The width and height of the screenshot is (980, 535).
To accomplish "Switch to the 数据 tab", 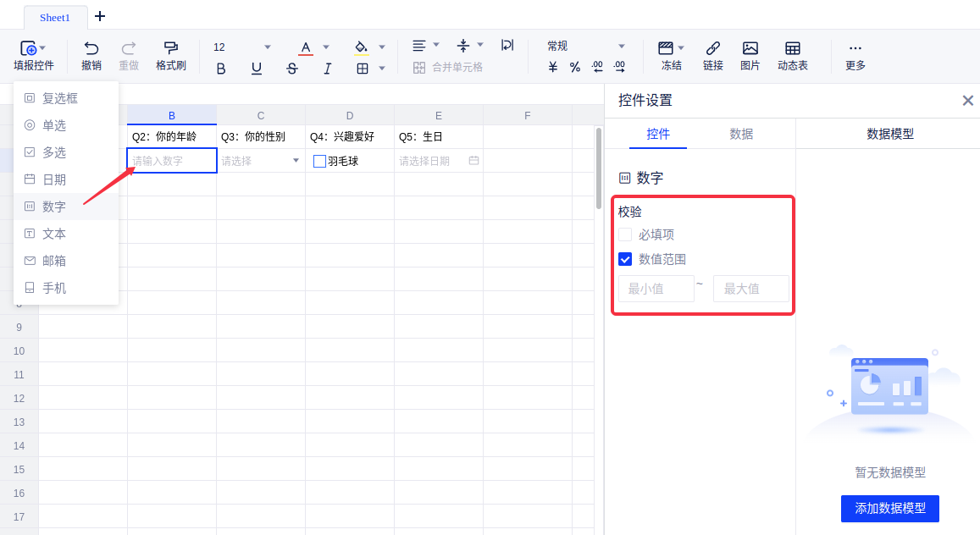I will point(741,134).
